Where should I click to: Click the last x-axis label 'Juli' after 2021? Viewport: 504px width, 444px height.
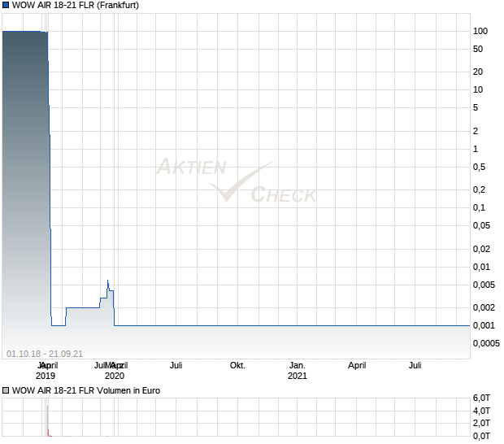[415, 366]
